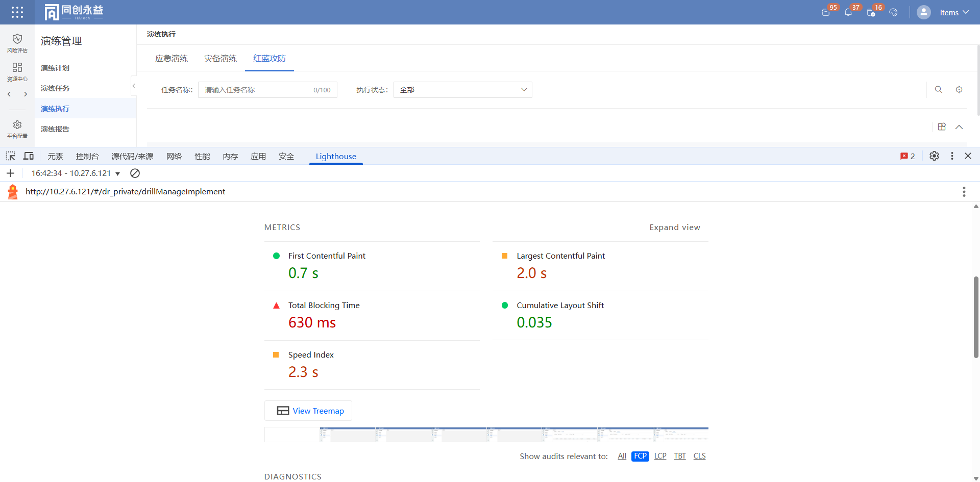Open the Lighthouse report tools menu
This screenshot has height=482, width=980.
964,192
